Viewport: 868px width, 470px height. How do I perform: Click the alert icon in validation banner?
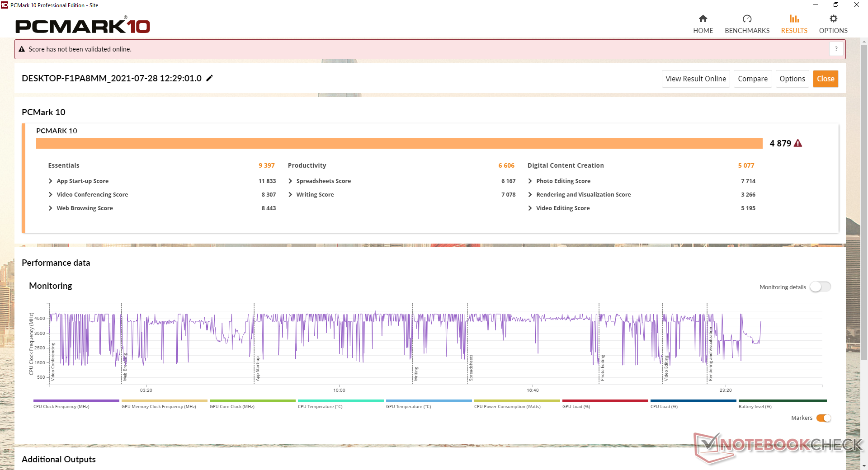(x=22, y=49)
